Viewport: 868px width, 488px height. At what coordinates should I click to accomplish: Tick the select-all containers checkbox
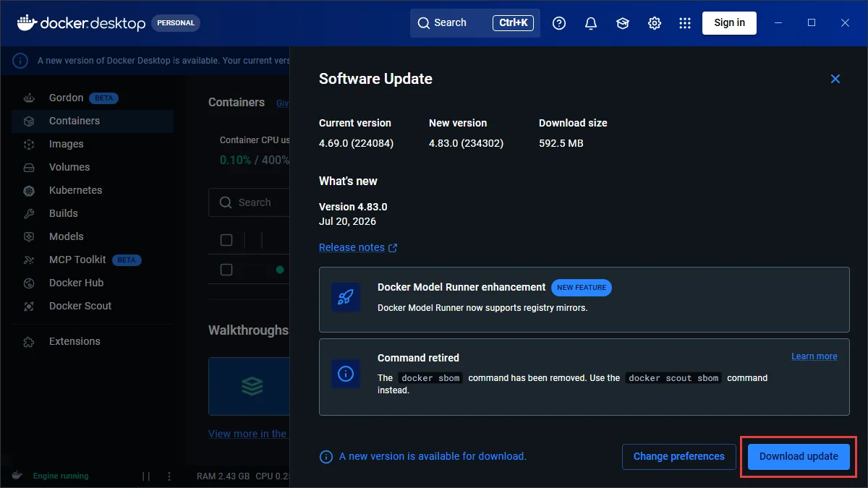[x=226, y=240]
